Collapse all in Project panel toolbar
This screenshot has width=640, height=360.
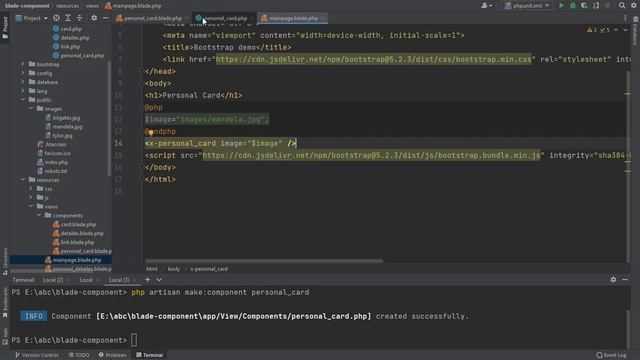click(80, 18)
